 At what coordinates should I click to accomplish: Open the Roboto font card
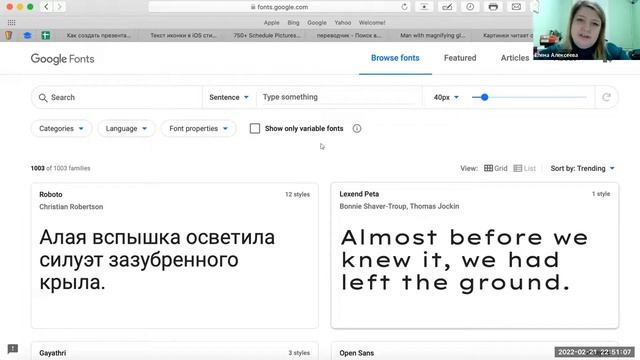(x=175, y=256)
